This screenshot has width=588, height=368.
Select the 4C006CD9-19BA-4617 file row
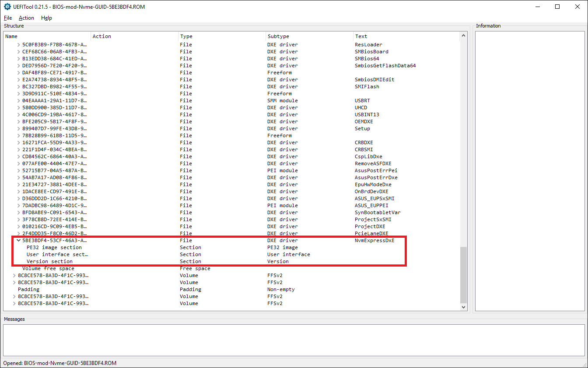(x=232, y=115)
